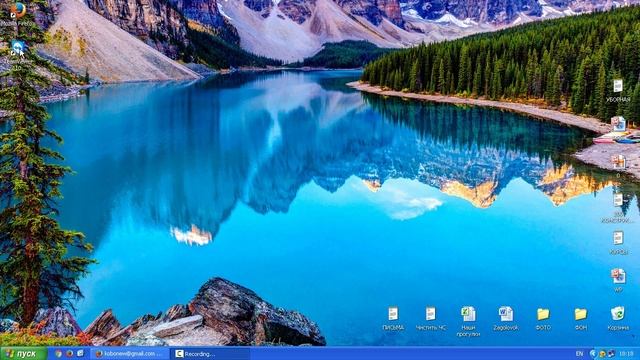Switch to the gmail.com Firefox taskbar window
640x360 pixels.
[130, 354]
